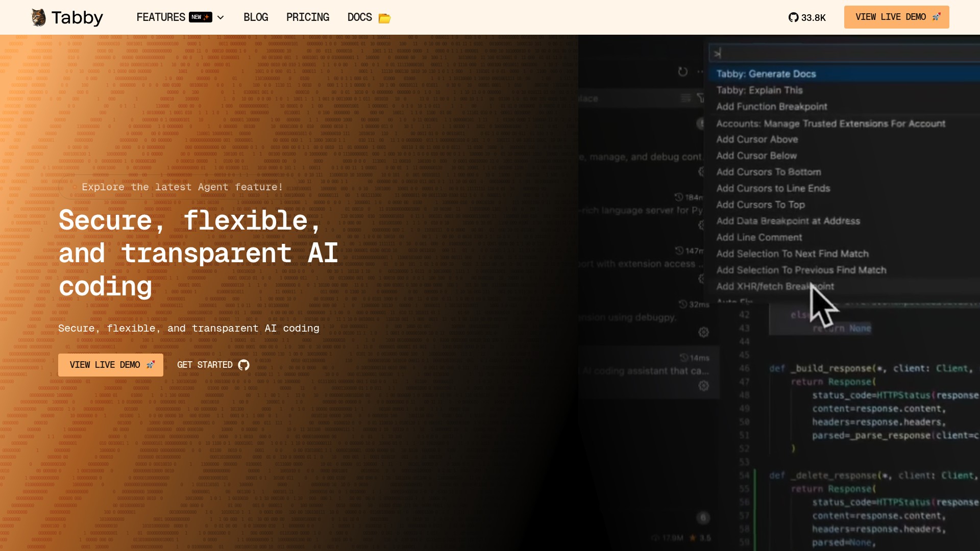Click the rocket icon in the header demo button
This screenshot has height=551, width=980.
pyautogui.click(x=936, y=17)
